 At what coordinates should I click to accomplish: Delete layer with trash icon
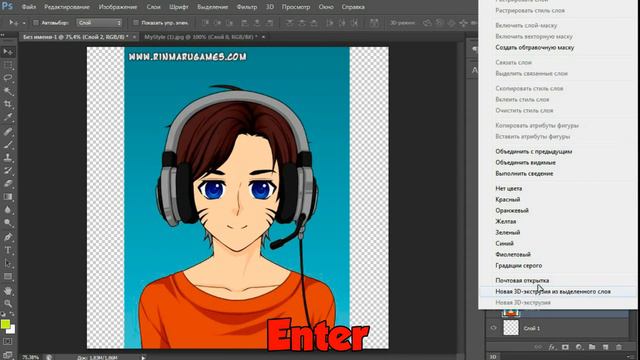(x=619, y=347)
